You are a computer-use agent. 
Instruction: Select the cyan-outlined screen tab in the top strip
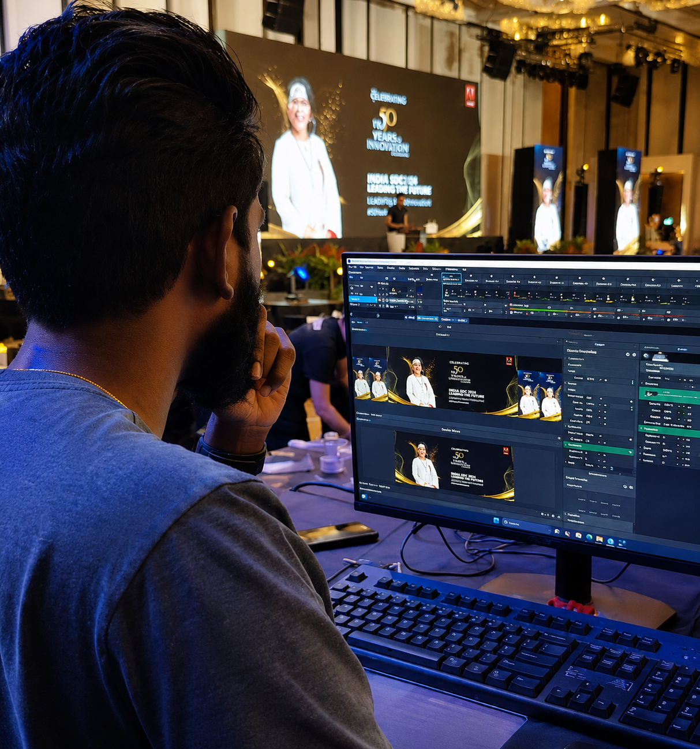point(452,278)
